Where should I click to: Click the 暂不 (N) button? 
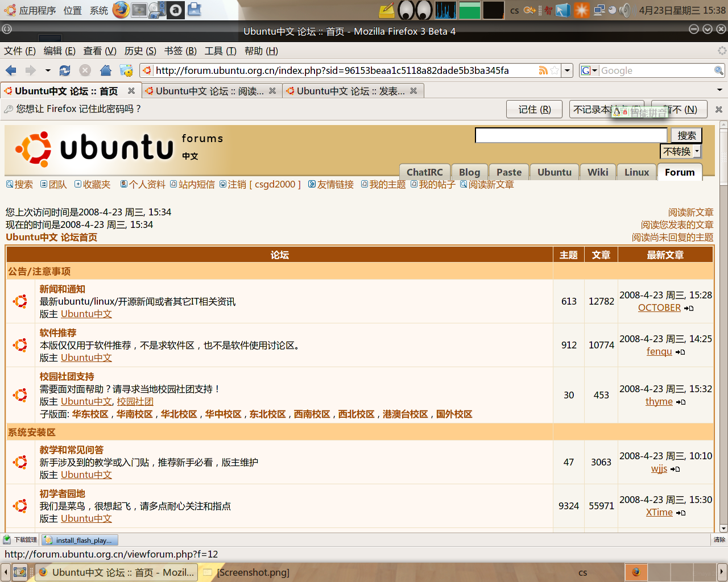680,109
